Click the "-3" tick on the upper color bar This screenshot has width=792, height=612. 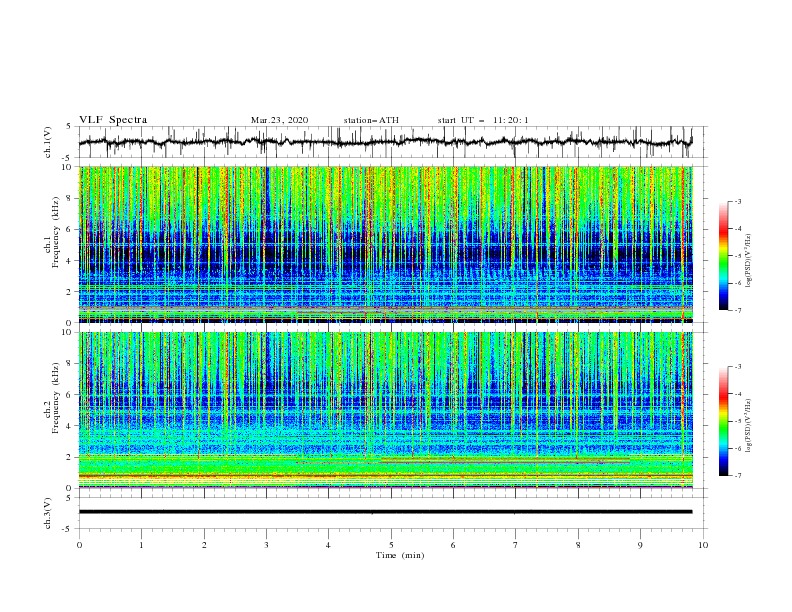[738, 201]
